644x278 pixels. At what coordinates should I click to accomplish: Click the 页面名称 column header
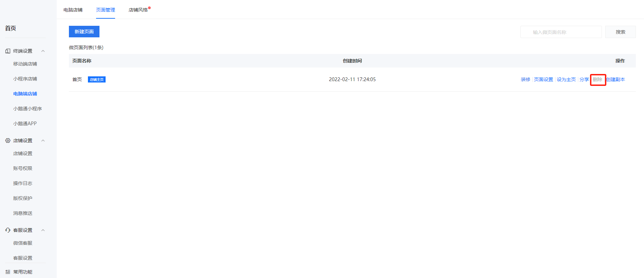[82, 61]
